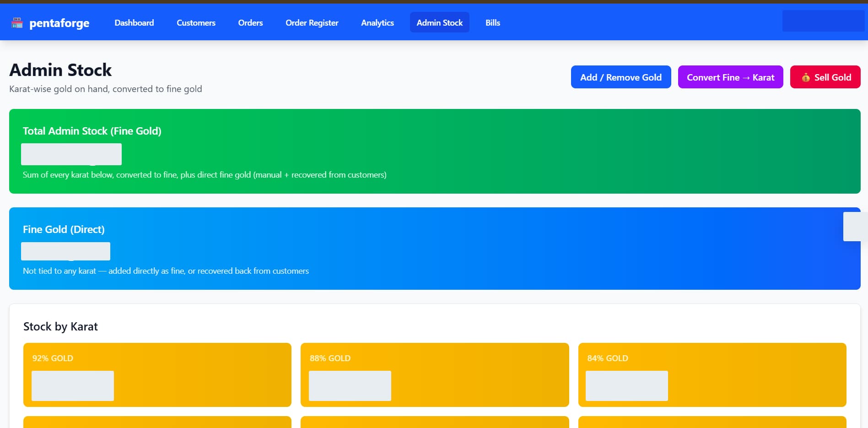
Task: Open Convert Fine → Karat dialog
Action: coord(731,77)
